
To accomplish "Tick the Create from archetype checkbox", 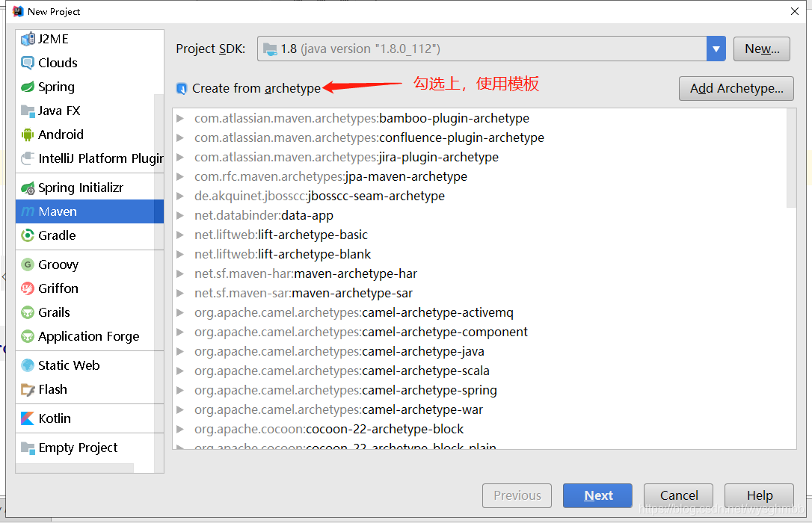I will (181, 88).
